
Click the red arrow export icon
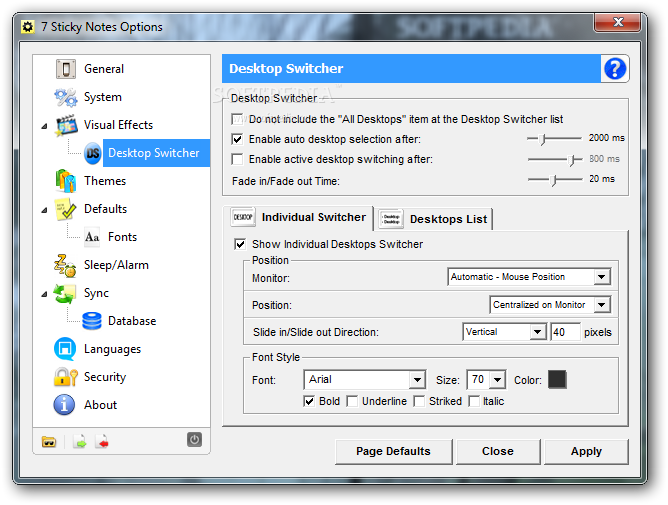click(x=102, y=442)
